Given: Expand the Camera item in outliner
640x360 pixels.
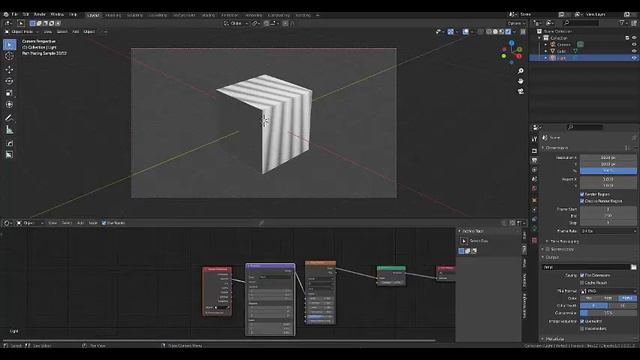Looking at the screenshot, I should point(546,44).
